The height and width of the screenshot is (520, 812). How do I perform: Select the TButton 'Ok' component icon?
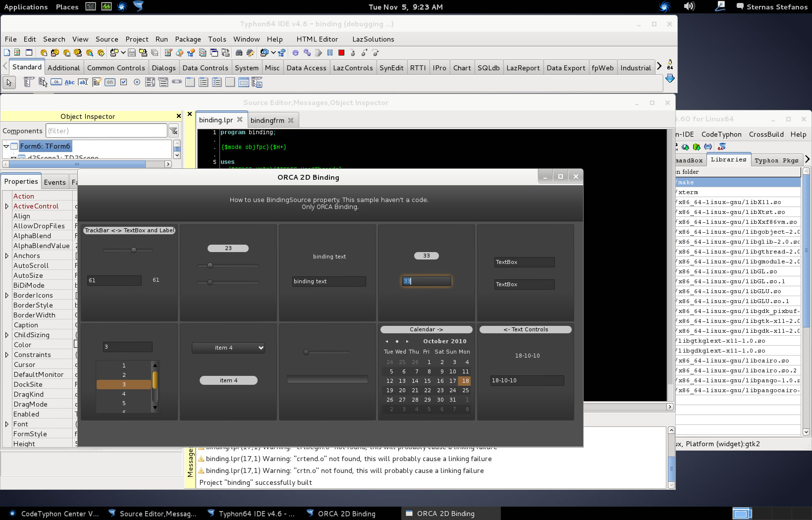(x=56, y=82)
